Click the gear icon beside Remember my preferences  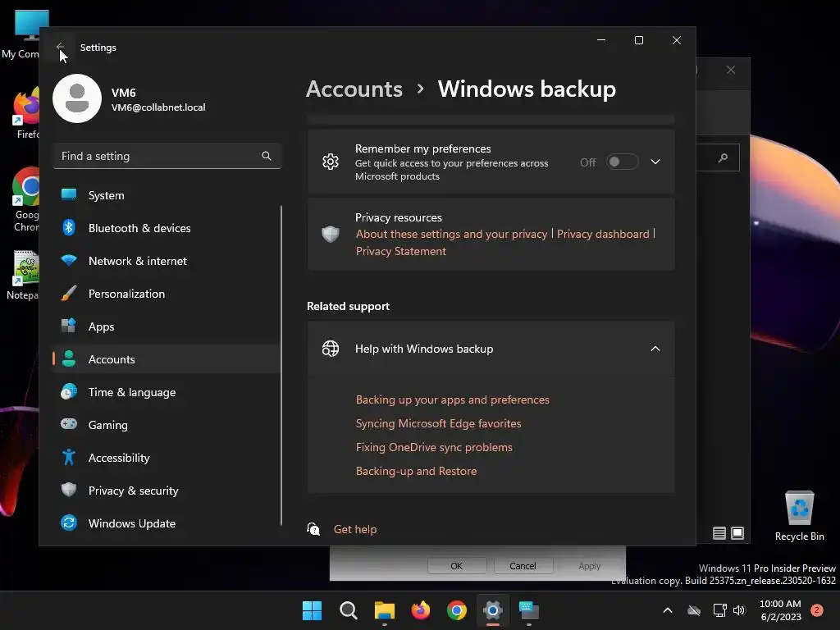point(331,162)
